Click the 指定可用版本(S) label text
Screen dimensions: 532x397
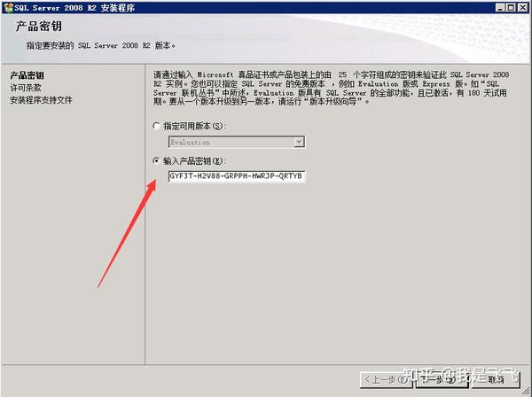tap(194, 126)
